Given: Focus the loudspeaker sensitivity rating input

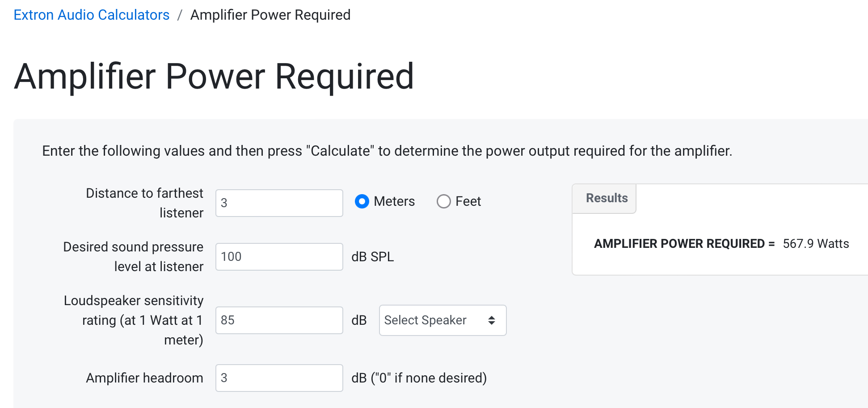Looking at the screenshot, I should 279,320.
